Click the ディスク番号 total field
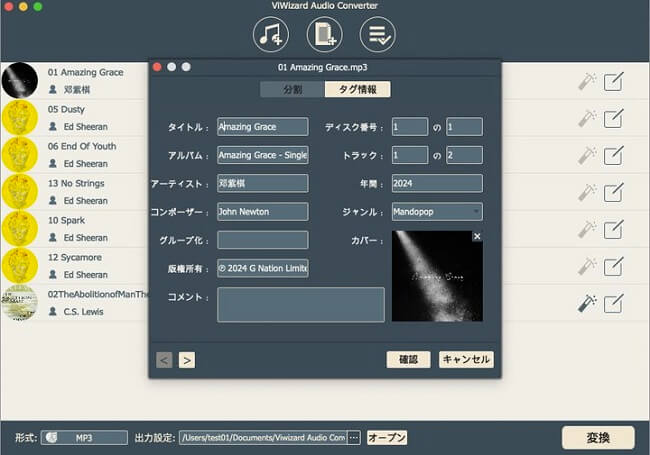Viewport: 650px width, 455px height. 464,127
